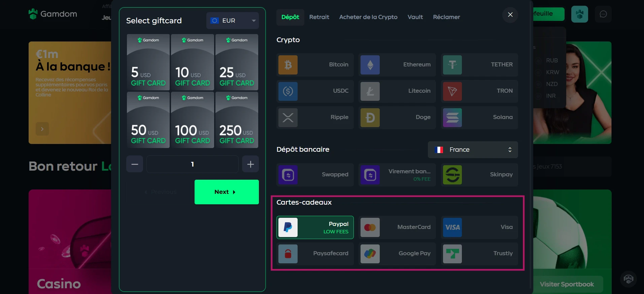Image resolution: width=644 pixels, height=294 pixels.
Task: Choose Litecoin deposit
Action: coord(397,91)
